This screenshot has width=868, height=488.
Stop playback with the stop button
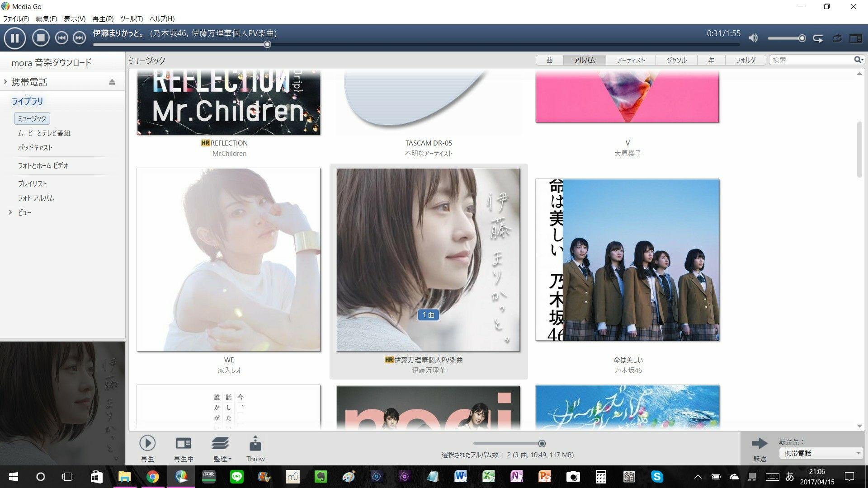click(41, 38)
